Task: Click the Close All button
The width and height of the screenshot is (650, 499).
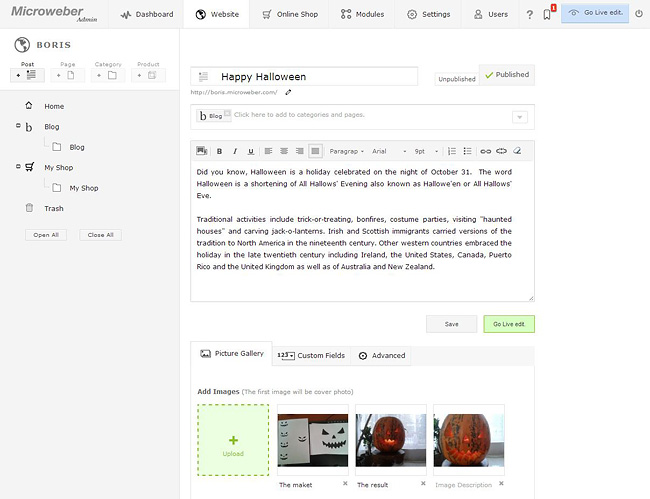Action: (100, 235)
